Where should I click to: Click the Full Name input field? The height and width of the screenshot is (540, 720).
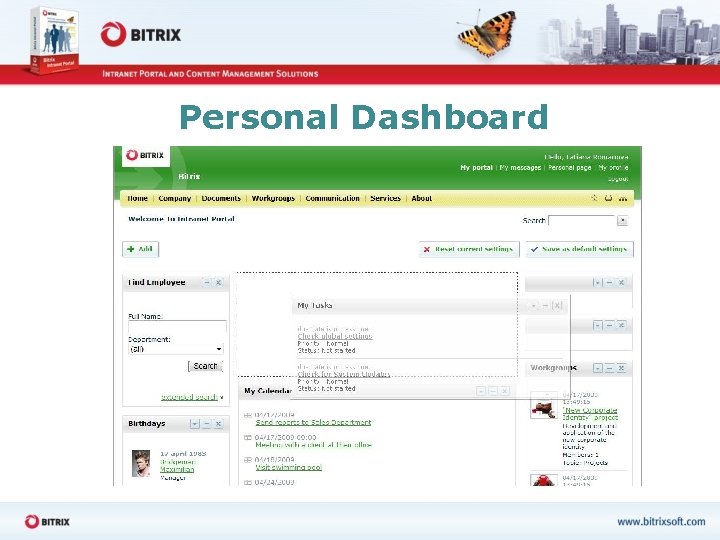coord(177,326)
